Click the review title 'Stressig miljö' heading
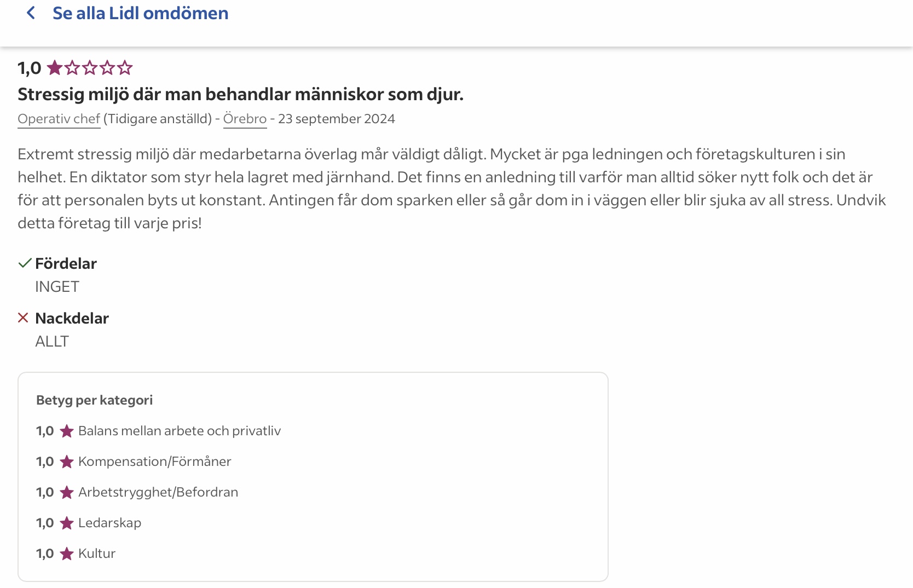The width and height of the screenshot is (913, 588). coord(240,94)
